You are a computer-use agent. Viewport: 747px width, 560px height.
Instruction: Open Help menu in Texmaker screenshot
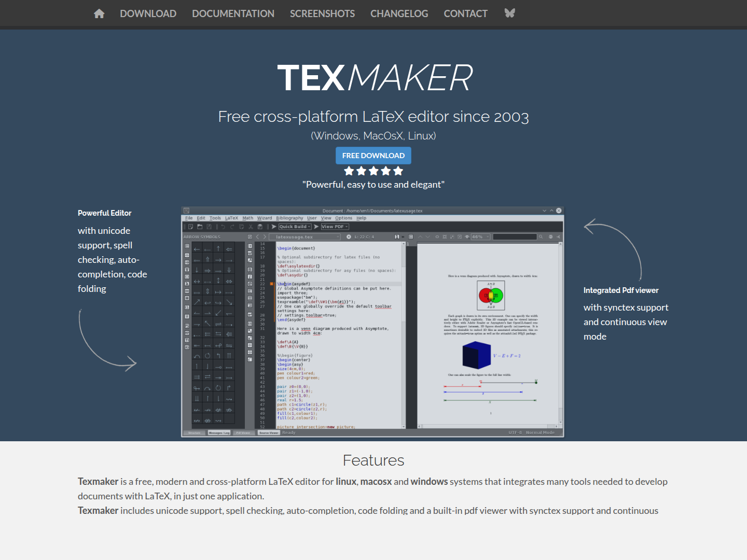pyautogui.click(x=362, y=218)
